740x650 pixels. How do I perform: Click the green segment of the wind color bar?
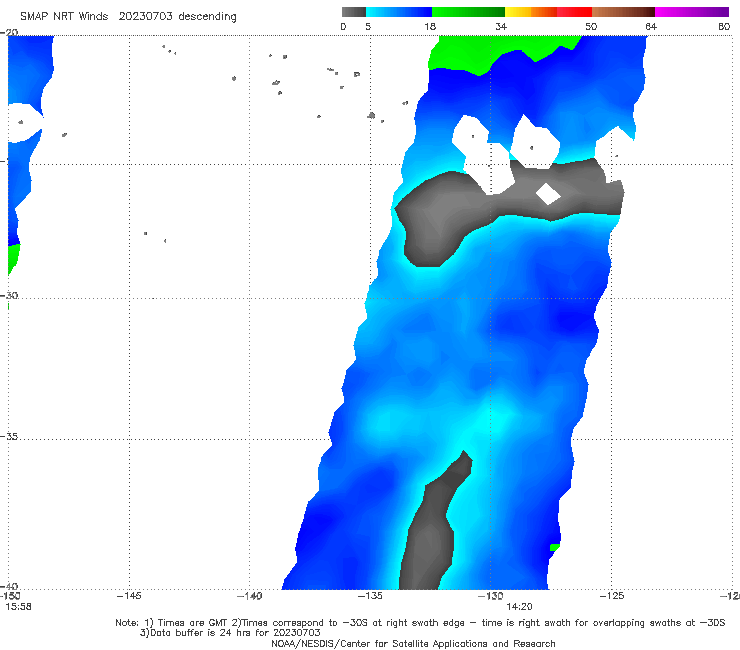[x=468, y=12]
